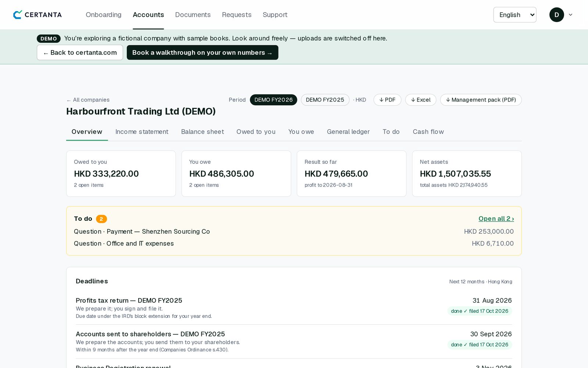Click Open all 2 link
Image resolution: width=588 pixels, height=368 pixels.
(x=496, y=219)
